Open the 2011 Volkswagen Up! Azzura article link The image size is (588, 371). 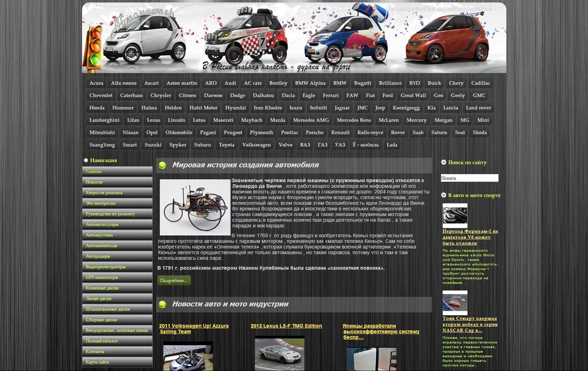point(194,329)
